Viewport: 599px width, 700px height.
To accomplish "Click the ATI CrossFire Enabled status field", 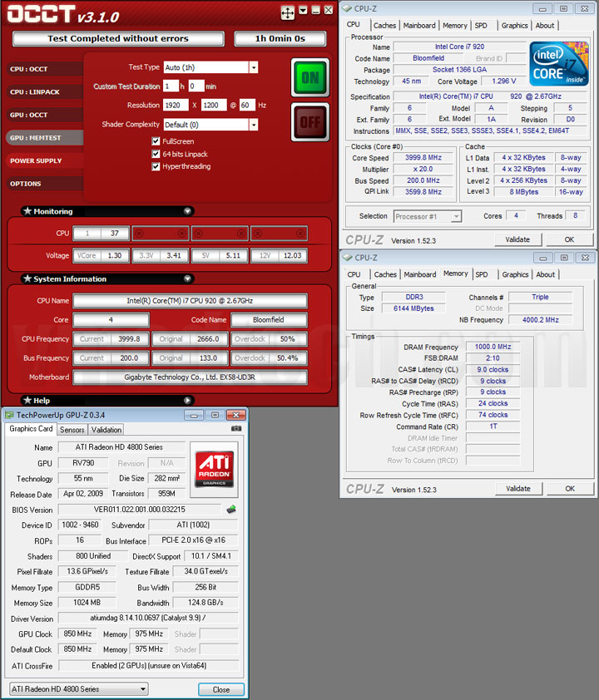I will (x=149, y=666).
